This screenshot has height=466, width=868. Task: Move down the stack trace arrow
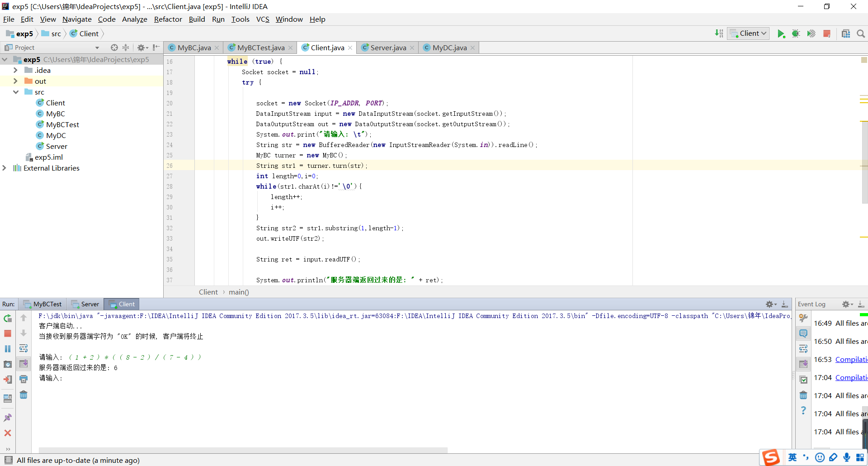24,333
